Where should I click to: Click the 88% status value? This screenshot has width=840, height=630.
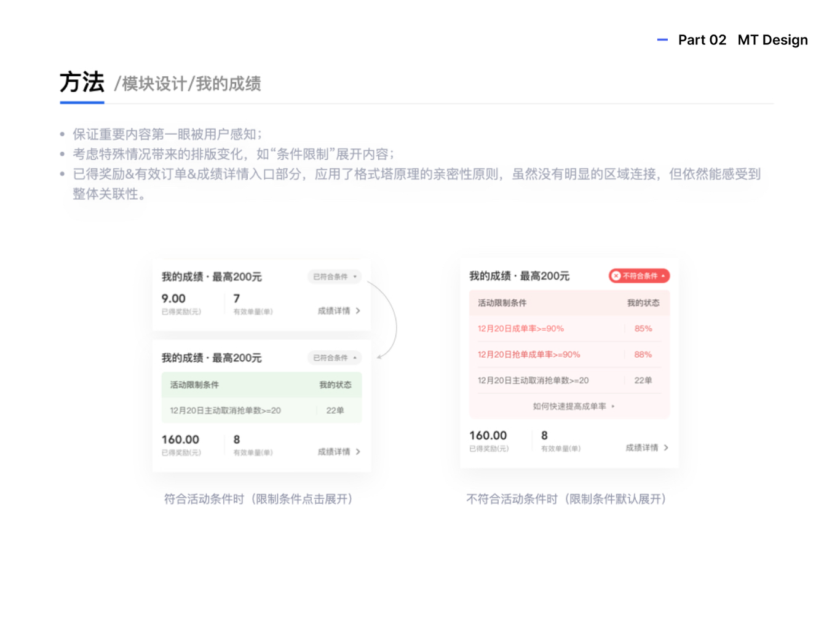tap(643, 355)
